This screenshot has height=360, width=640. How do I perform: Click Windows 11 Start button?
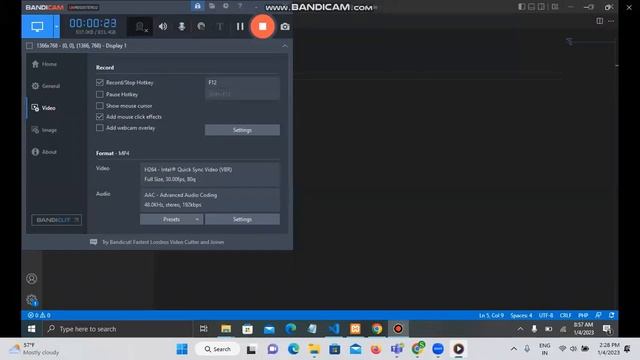[182, 349]
